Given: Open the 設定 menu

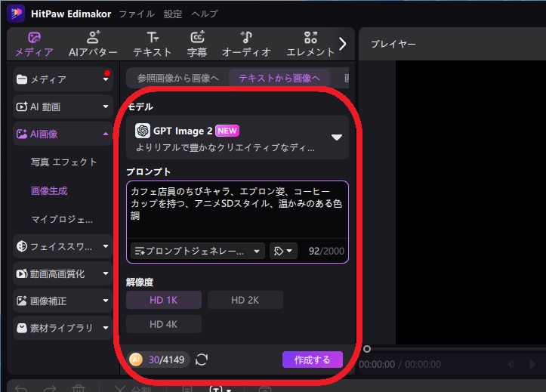Looking at the screenshot, I should tap(173, 14).
